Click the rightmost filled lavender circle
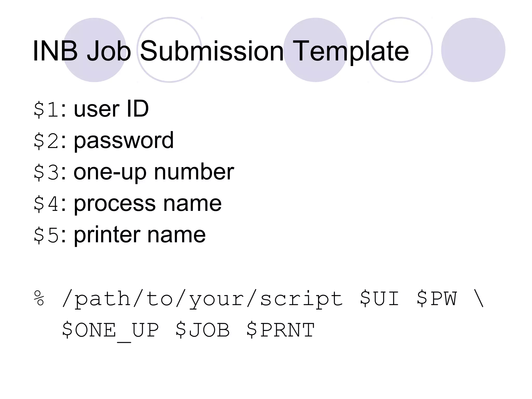532x399 pixels. tap(473, 50)
